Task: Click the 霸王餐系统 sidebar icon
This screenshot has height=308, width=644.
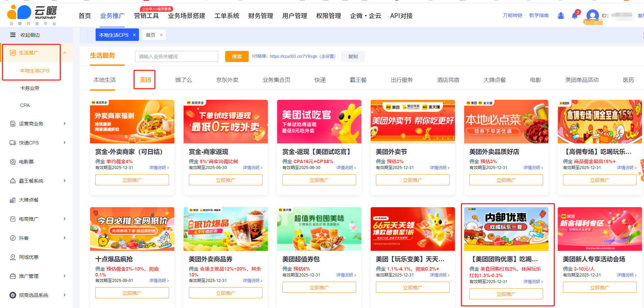Action: tap(13, 181)
